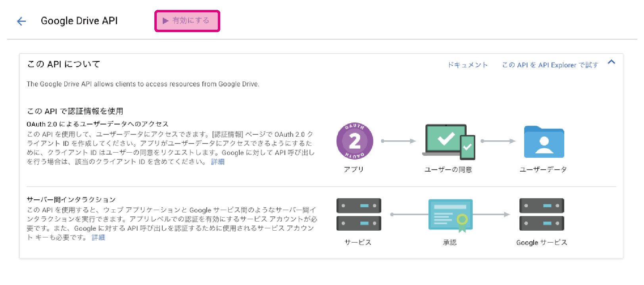Click the アプリ label under the badge
The height and width of the screenshot is (285, 644).
tap(354, 169)
